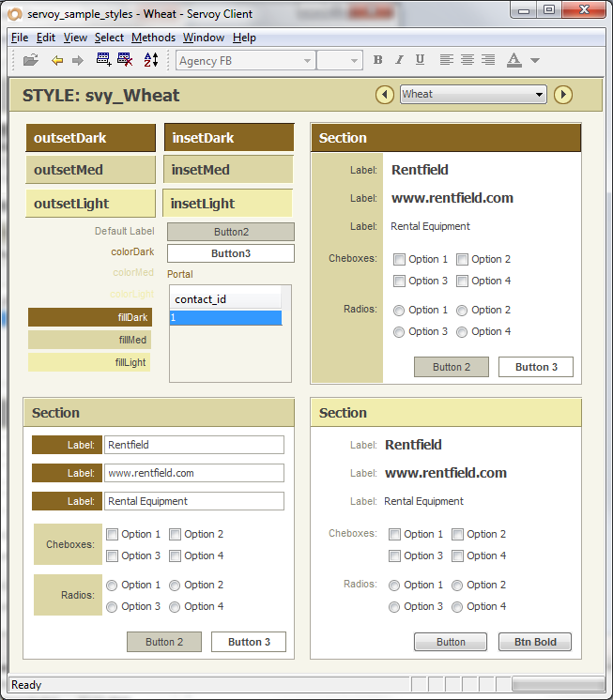
Task: Check Option 4 checkbox in light Section
Action: click(x=457, y=555)
